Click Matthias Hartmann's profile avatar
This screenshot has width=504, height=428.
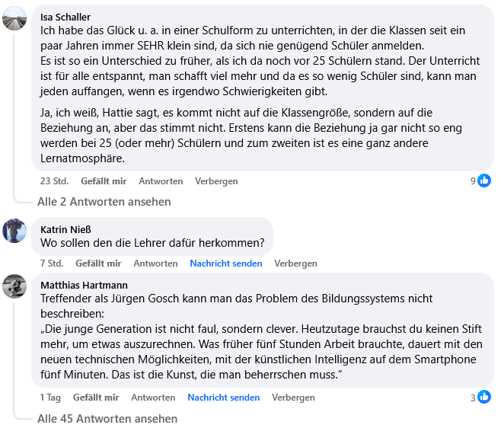15,286
